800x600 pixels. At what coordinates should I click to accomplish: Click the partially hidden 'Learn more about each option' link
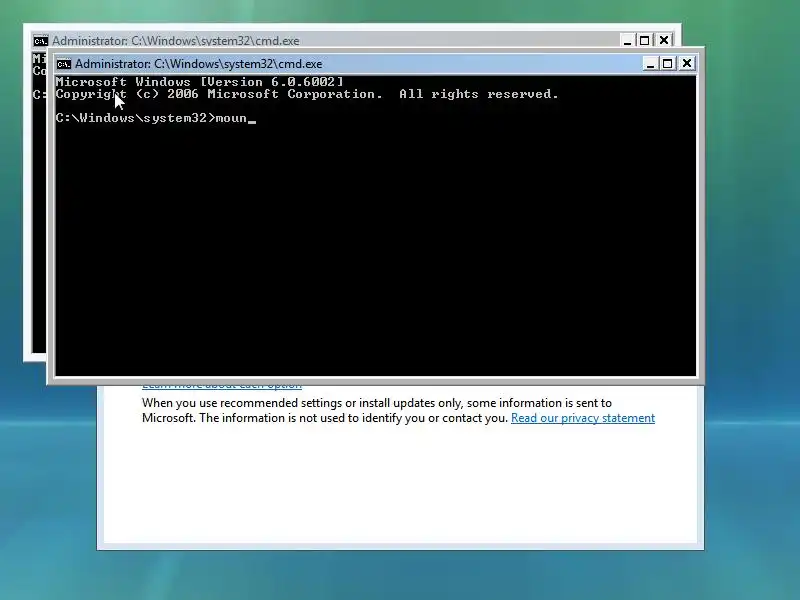tap(221, 386)
